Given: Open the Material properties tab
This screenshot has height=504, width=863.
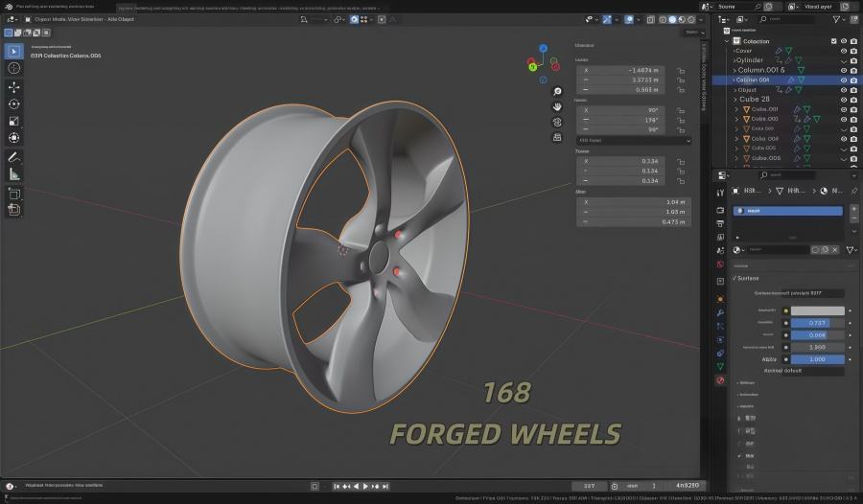Looking at the screenshot, I should click(720, 379).
